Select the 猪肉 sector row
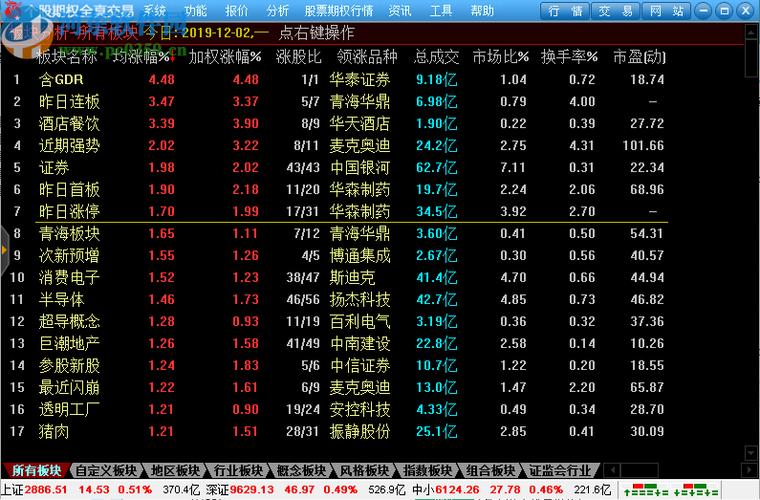This screenshot has width=760, height=500. click(337, 431)
